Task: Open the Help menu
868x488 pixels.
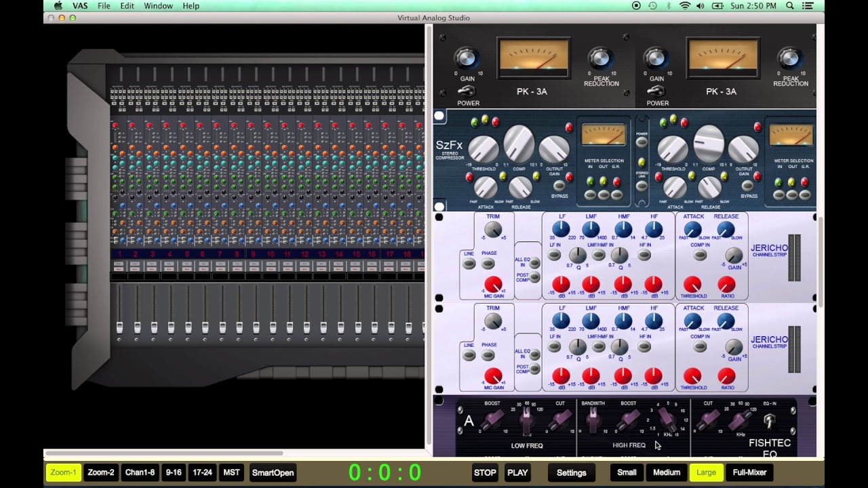Action: [191, 6]
